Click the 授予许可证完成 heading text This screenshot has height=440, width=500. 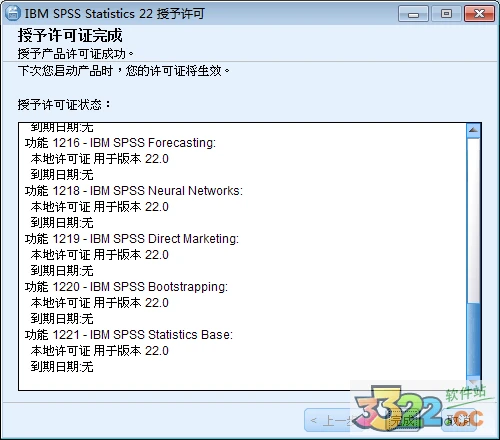coord(70,35)
